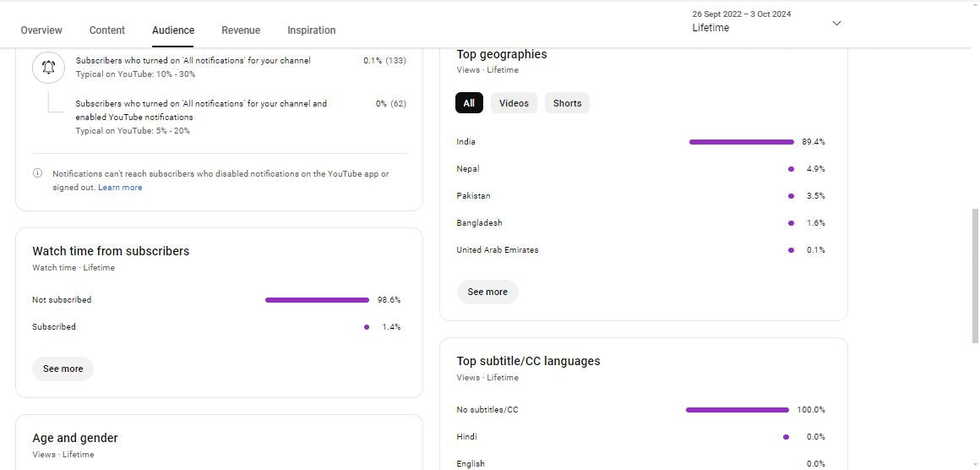Filter Top geographies by Shorts

[x=567, y=103]
